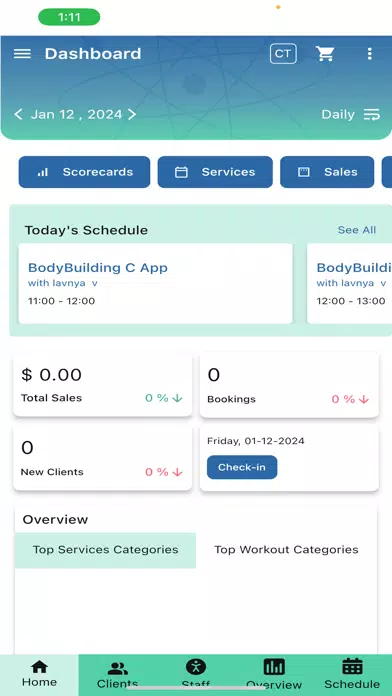Open the Clients tab
This screenshot has width=392, height=696.
[x=118, y=675]
